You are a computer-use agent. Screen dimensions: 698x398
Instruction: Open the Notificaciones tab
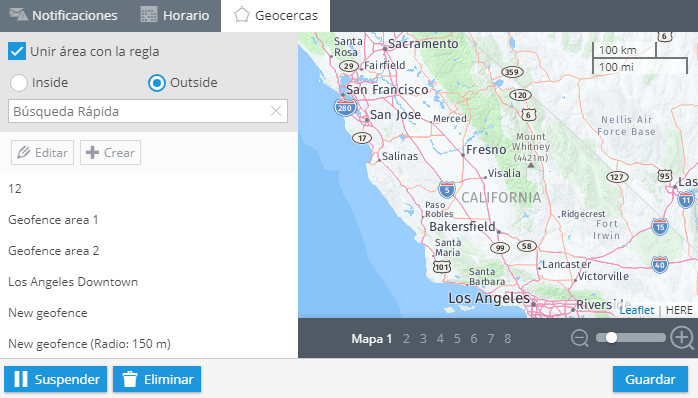pos(63,16)
